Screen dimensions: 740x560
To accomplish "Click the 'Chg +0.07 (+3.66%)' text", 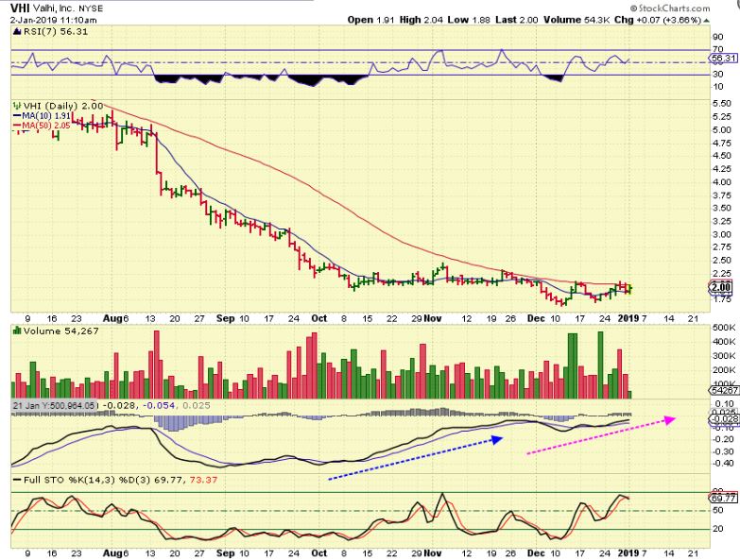I will (658, 20).
